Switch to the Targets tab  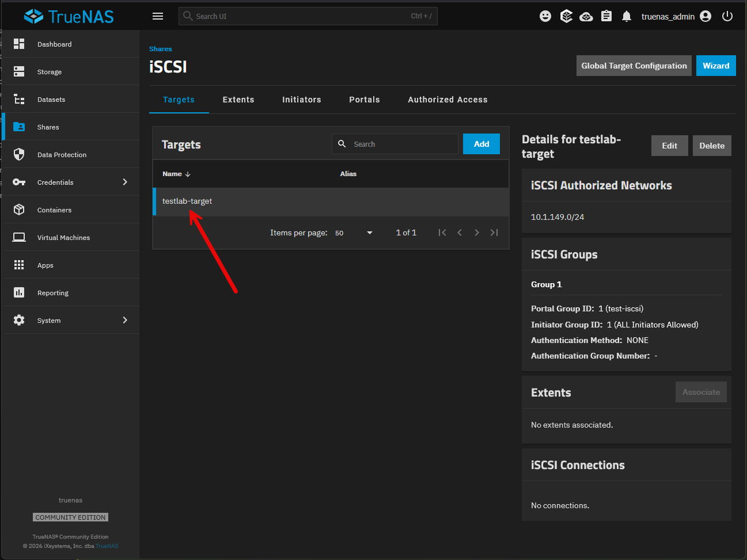pos(179,100)
